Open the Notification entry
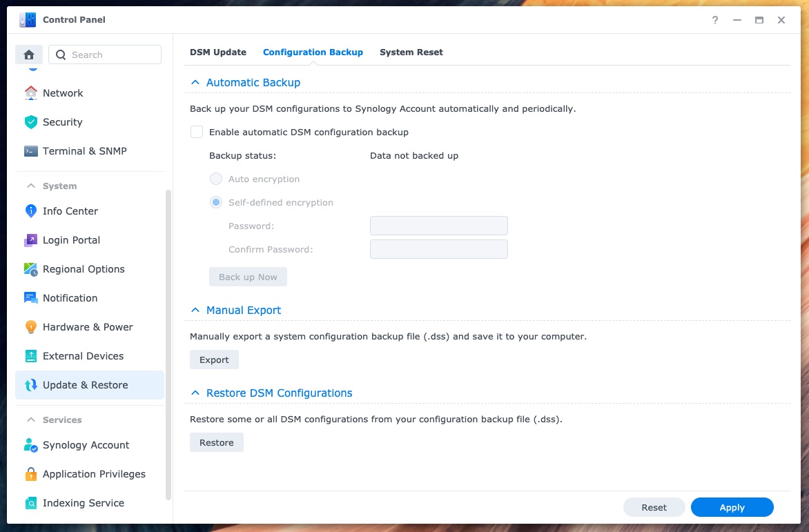Screen dimensions: 809x532 tap(90, 298)
